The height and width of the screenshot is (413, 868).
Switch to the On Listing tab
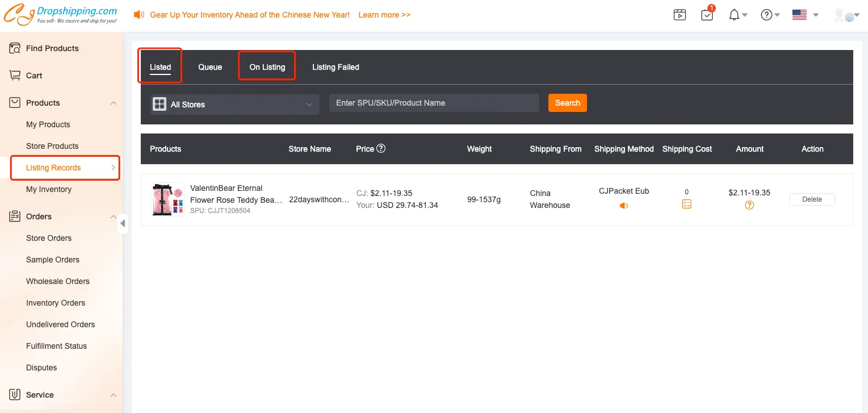[267, 67]
